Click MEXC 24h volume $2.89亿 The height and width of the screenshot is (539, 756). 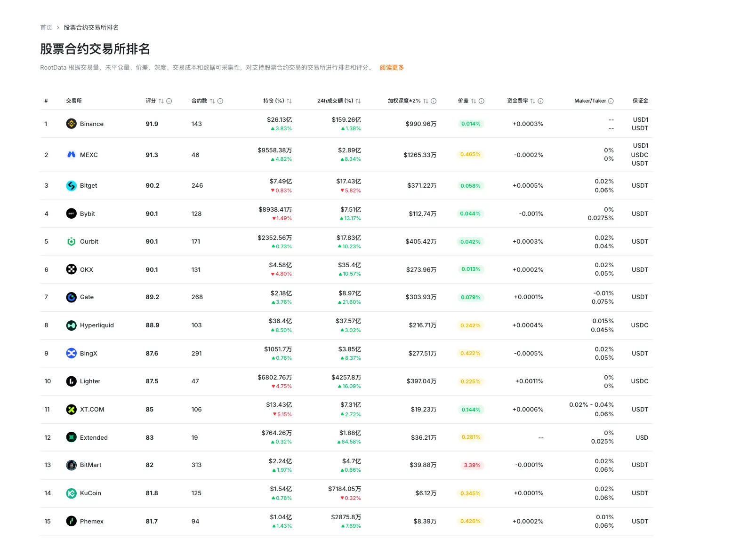350,151
